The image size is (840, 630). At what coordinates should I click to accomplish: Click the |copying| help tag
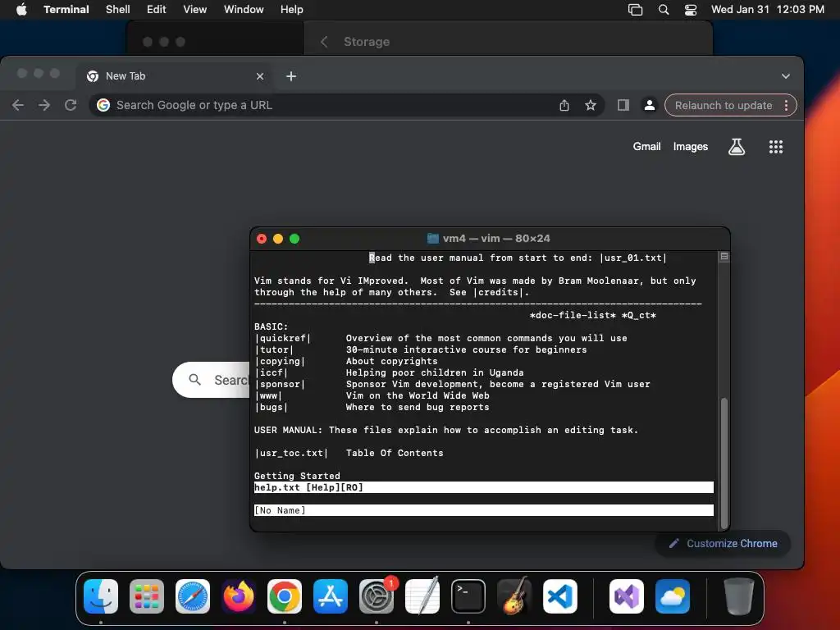coord(281,361)
